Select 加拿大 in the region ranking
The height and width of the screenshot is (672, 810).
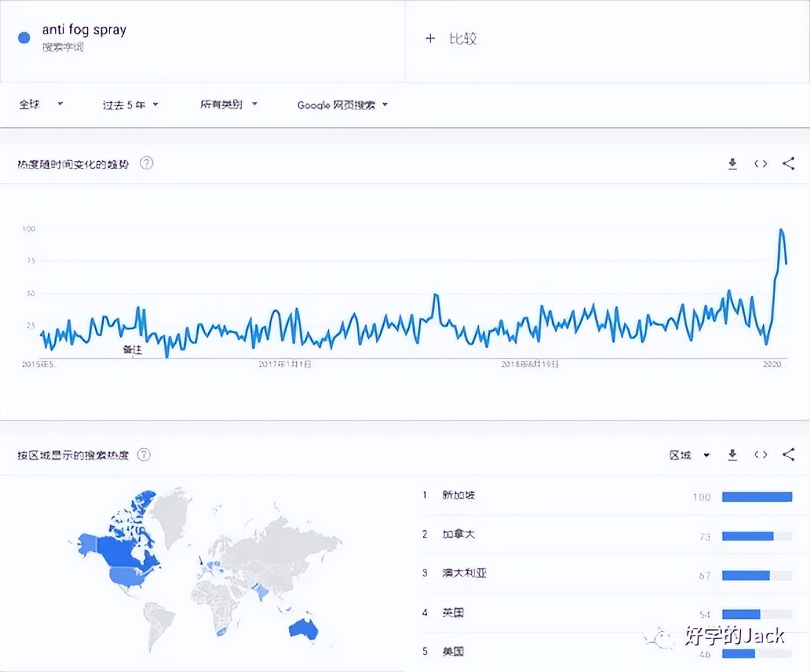[459, 534]
